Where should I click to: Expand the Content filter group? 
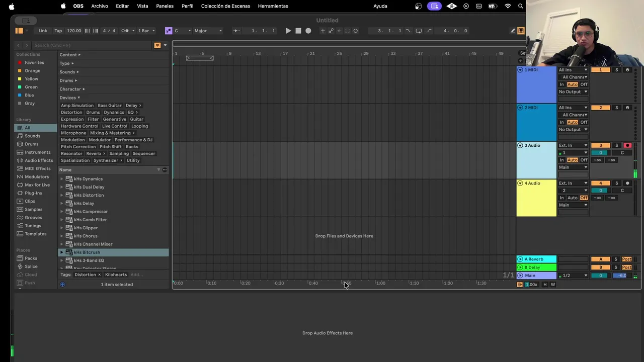pos(70,55)
